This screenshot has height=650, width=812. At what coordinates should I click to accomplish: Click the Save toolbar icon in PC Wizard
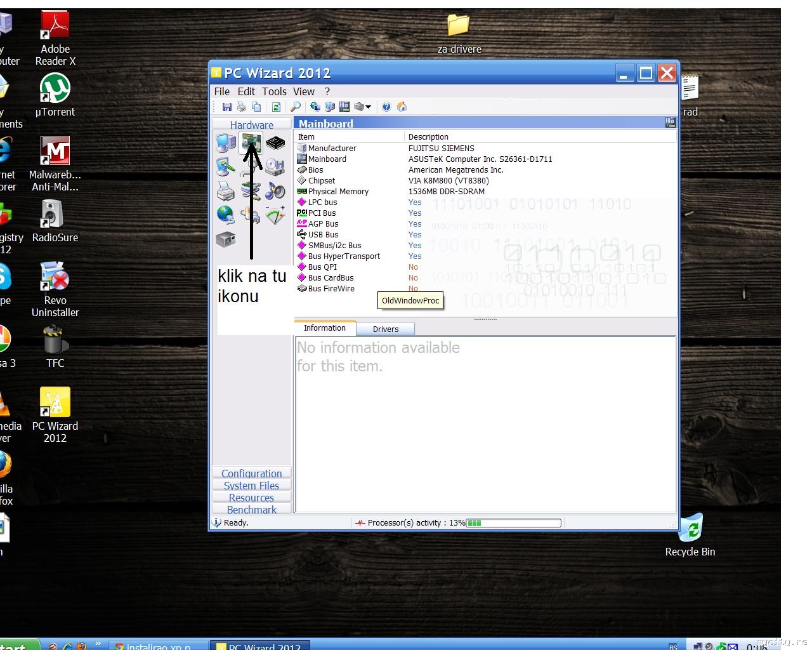pos(226,107)
